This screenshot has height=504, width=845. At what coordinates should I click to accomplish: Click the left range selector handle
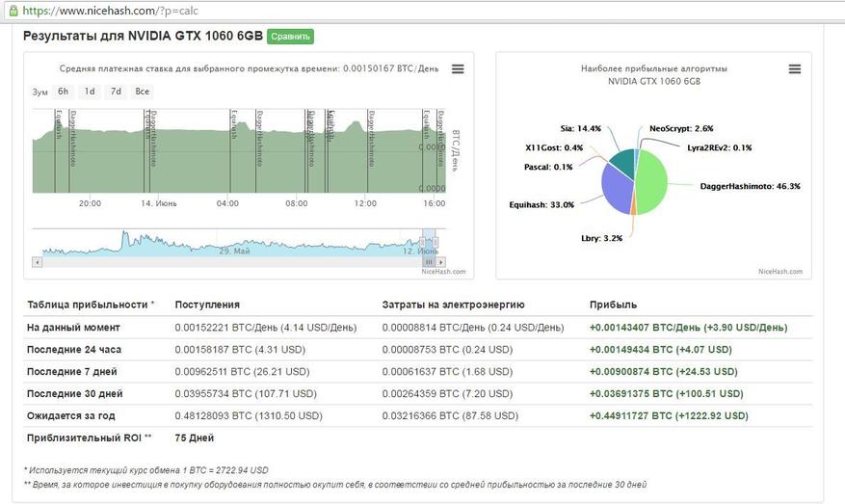(x=422, y=243)
